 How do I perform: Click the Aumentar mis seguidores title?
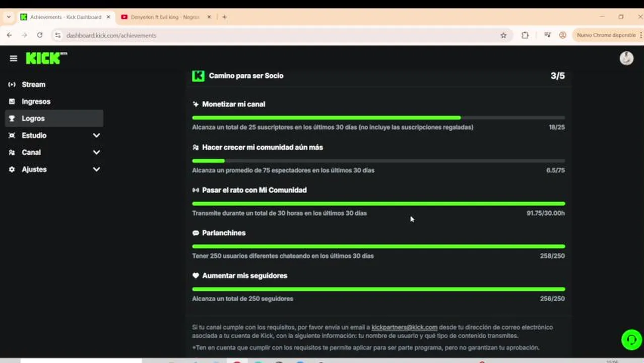click(x=245, y=276)
